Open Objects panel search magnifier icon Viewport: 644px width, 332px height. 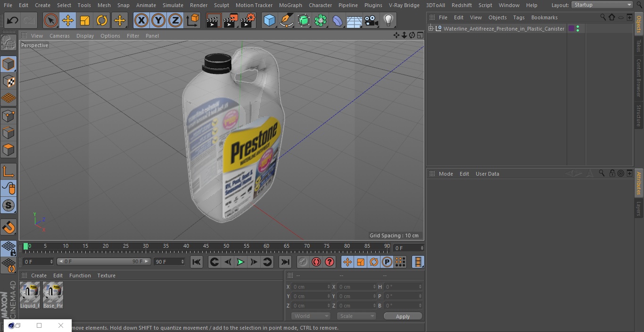(603, 17)
